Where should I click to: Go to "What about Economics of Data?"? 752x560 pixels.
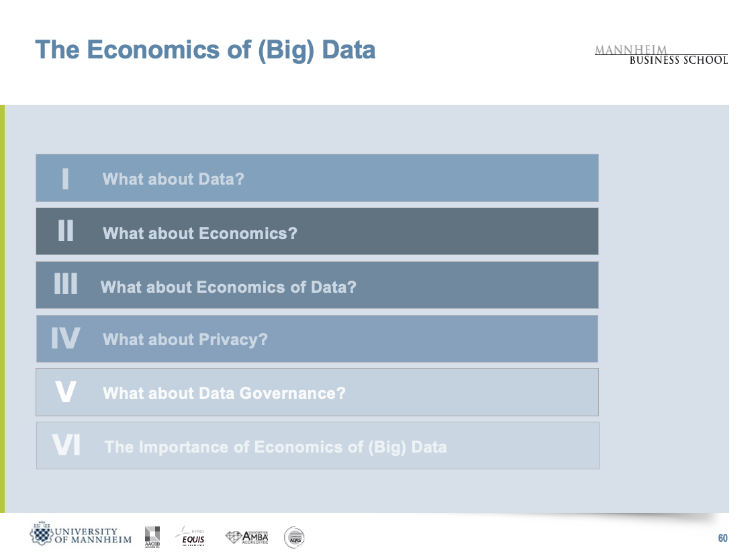point(228,287)
